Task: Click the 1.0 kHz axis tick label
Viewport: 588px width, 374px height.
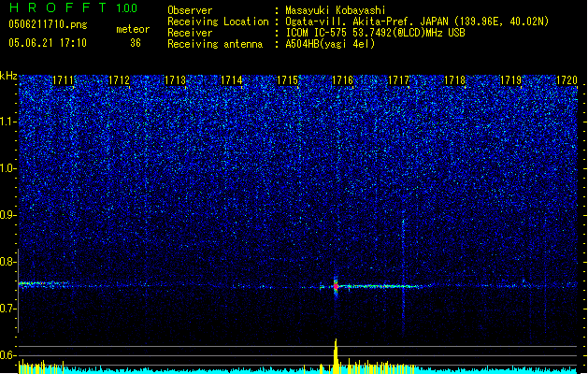Action: pos(8,168)
